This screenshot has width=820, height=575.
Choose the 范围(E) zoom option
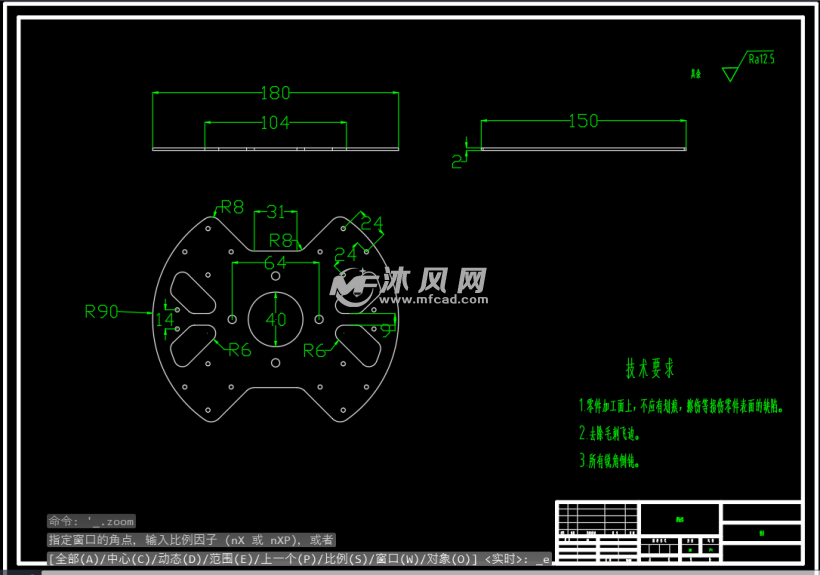(x=230, y=559)
